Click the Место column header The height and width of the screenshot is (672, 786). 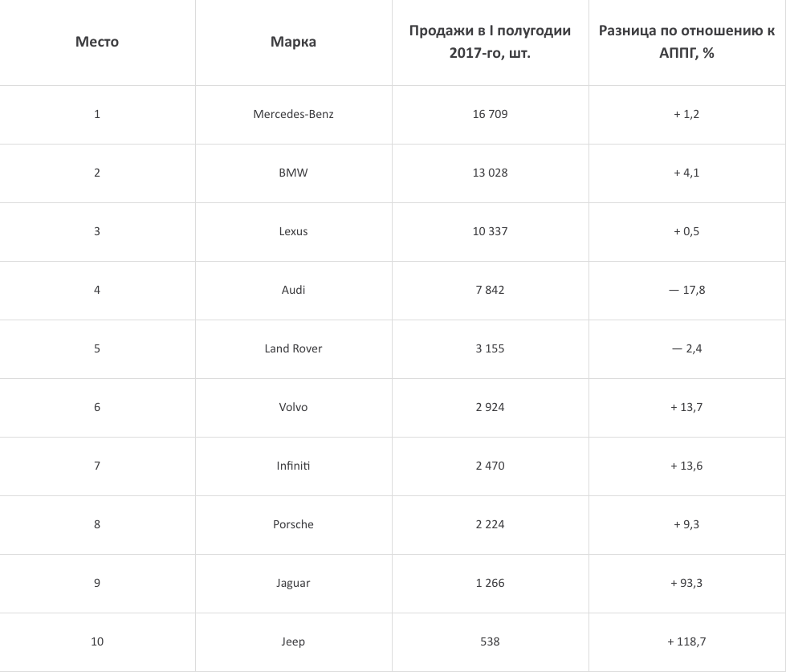[97, 42]
